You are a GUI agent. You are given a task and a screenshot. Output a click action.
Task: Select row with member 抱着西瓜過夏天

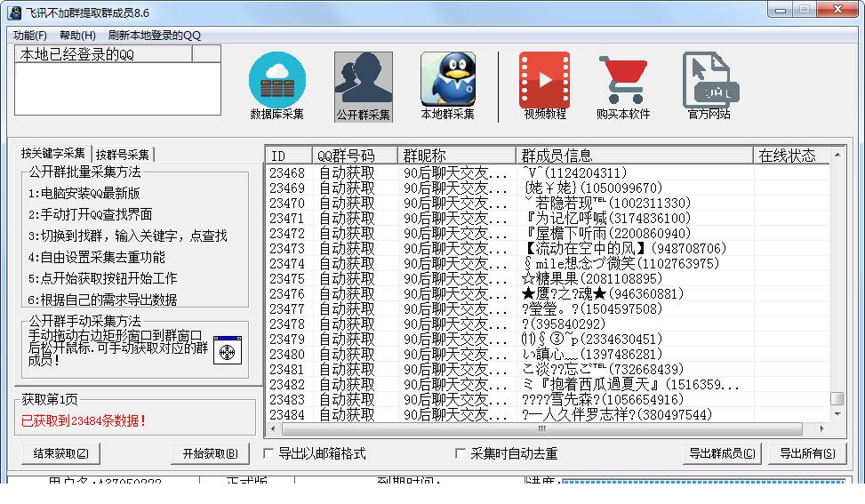(x=548, y=384)
